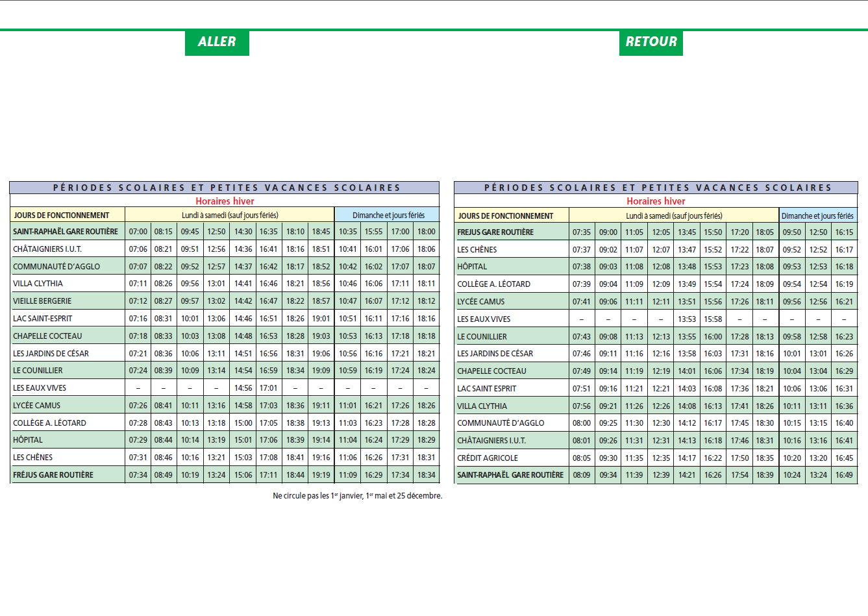Click left 'Périodes scolaires et petites vacances' banner

click(x=225, y=188)
